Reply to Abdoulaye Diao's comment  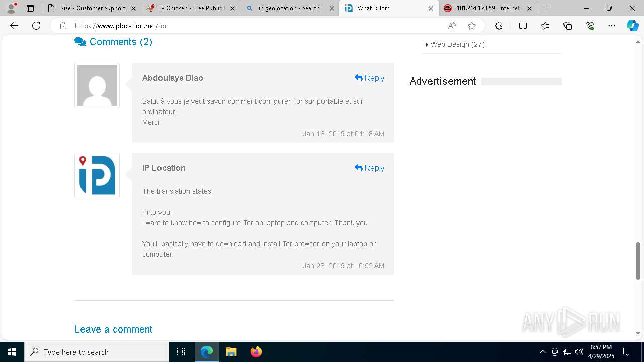[x=370, y=78]
